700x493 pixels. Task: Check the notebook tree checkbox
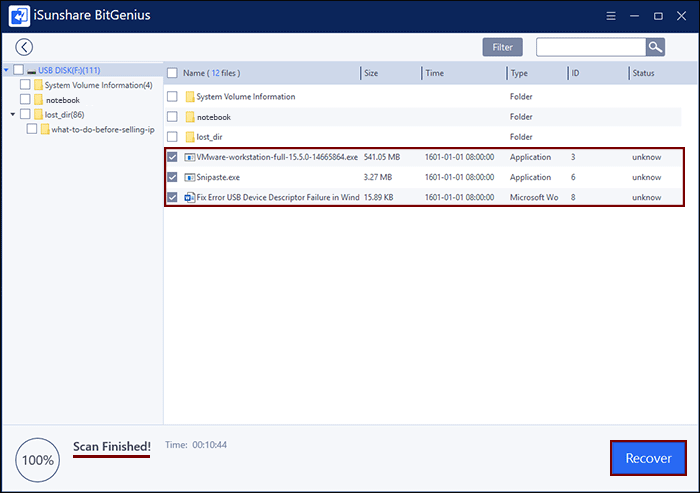pos(25,99)
